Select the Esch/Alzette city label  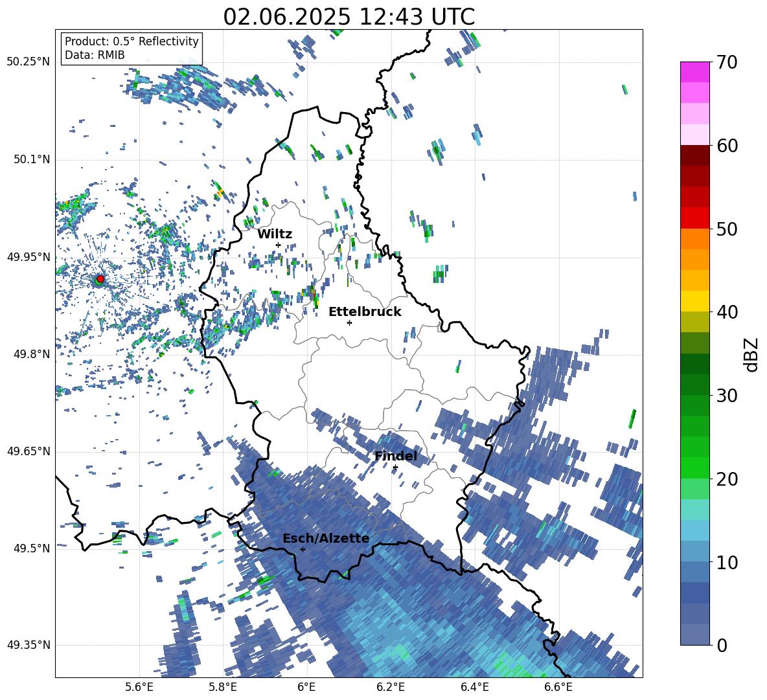[326, 538]
